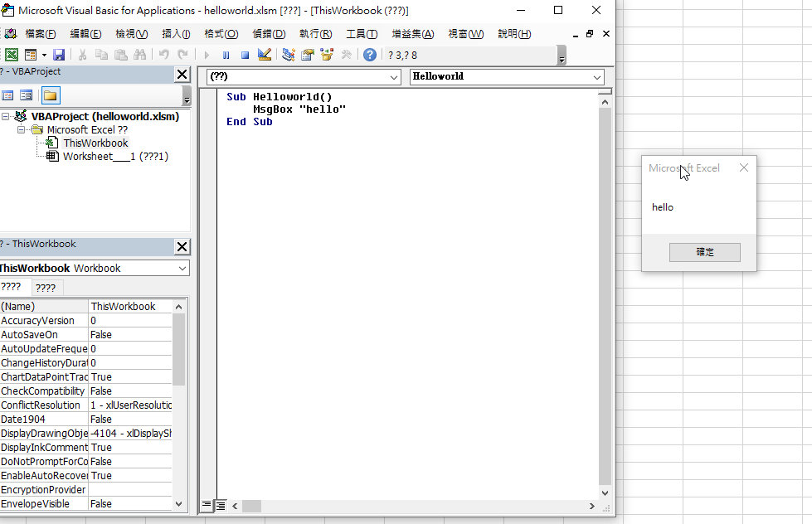This screenshot has height=524, width=812.
Task: Toggle Design Mode icon in toolbar
Action: click(x=265, y=55)
